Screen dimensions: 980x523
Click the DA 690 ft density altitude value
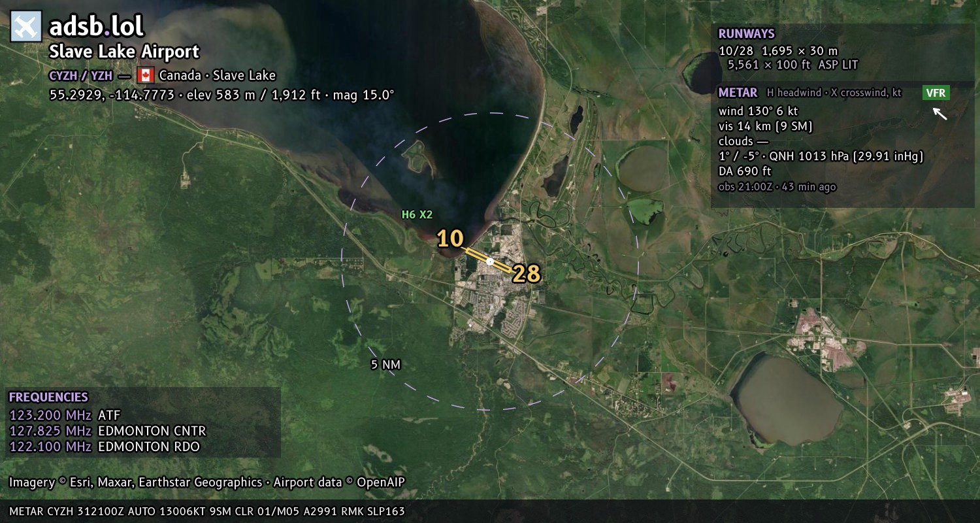pos(745,171)
